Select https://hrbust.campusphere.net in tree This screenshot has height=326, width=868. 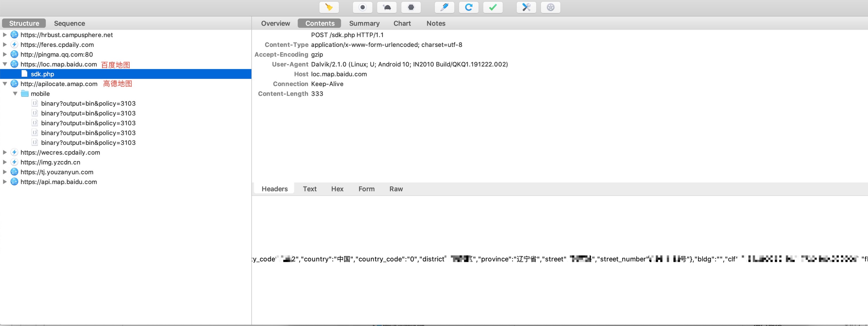(66, 35)
